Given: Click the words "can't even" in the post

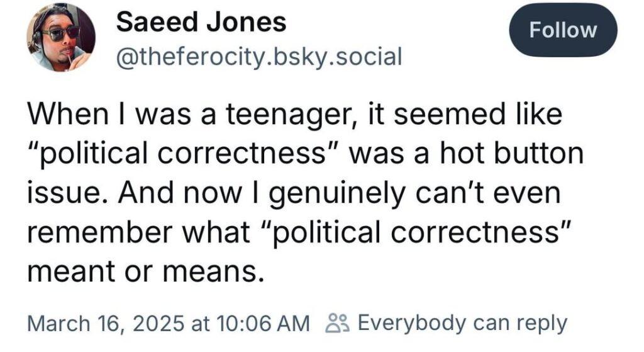Looking at the screenshot, I should (x=488, y=193).
